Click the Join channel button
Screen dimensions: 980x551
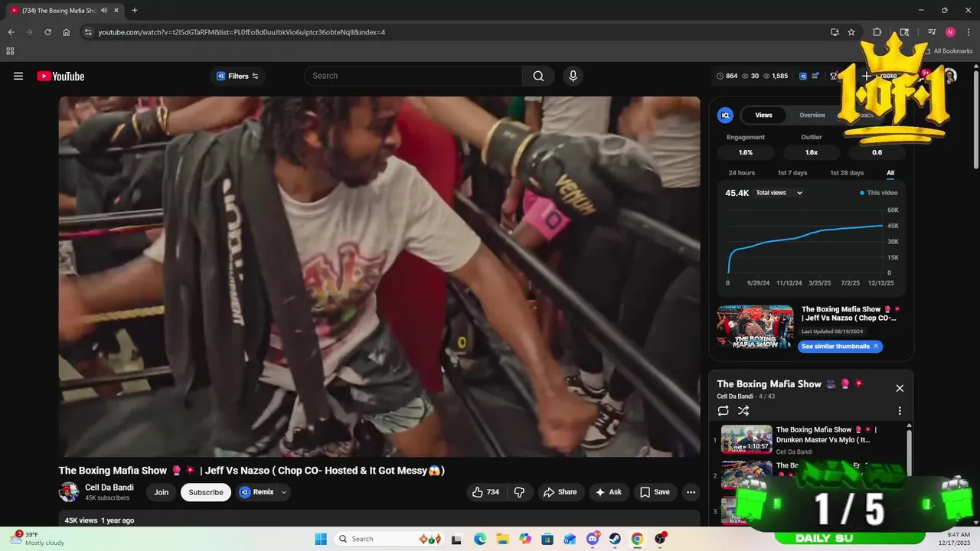tap(161, 492)
